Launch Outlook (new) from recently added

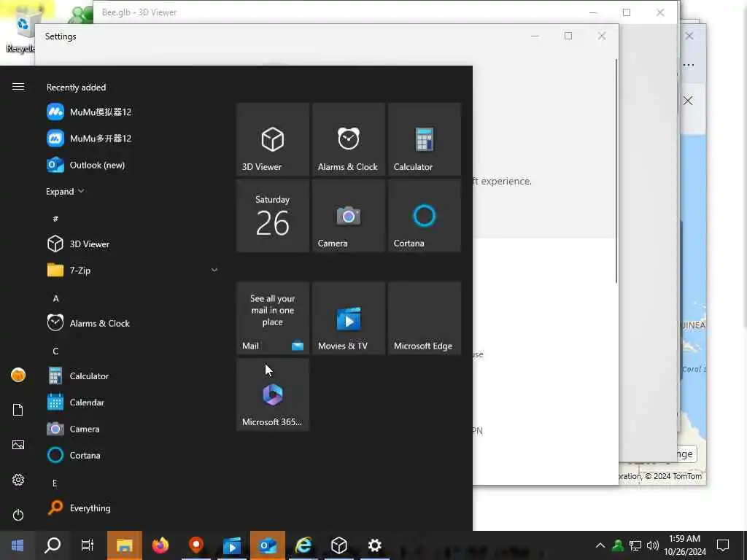(133, 166)
